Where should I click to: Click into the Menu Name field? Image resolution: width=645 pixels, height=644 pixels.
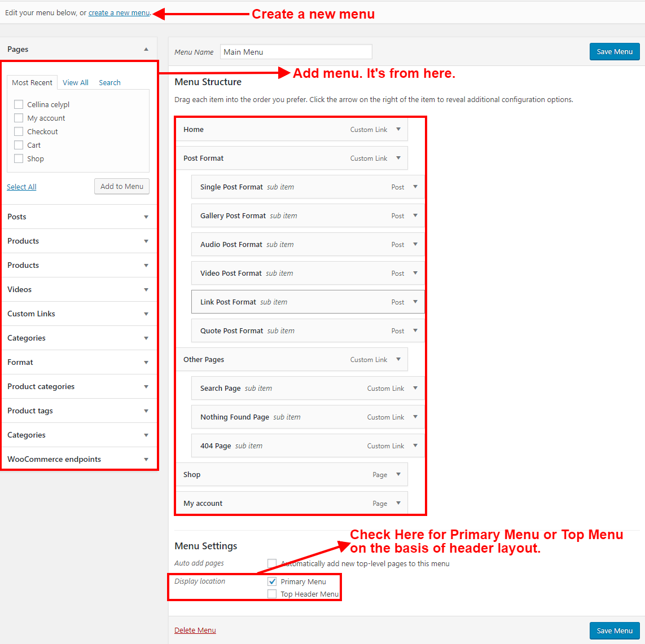tap(296, 52)
